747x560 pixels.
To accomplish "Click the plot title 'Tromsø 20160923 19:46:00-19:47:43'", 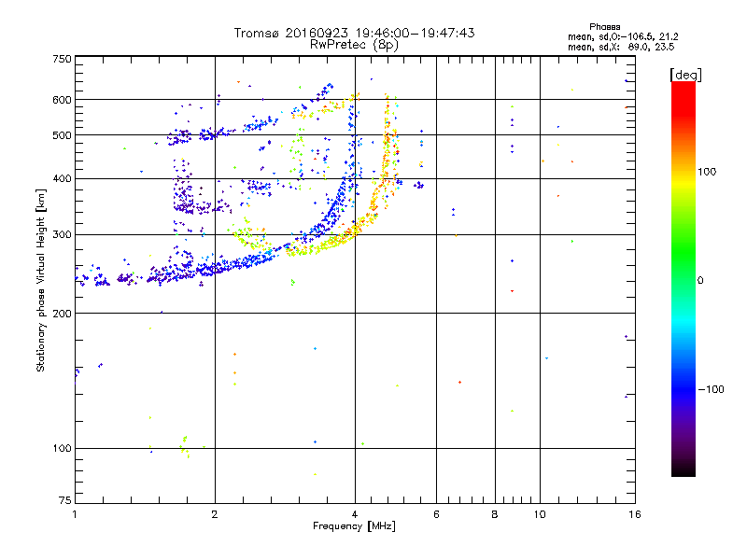I will pos(354,33).
